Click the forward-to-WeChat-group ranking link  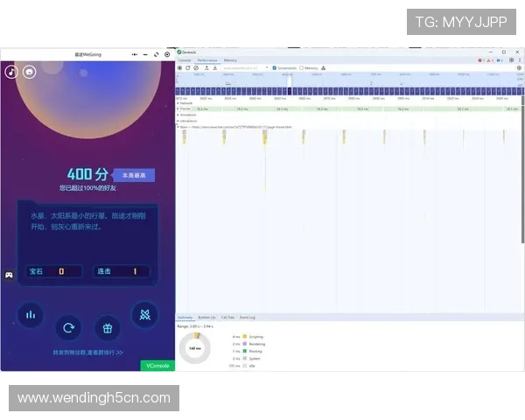tap(87, 352)
